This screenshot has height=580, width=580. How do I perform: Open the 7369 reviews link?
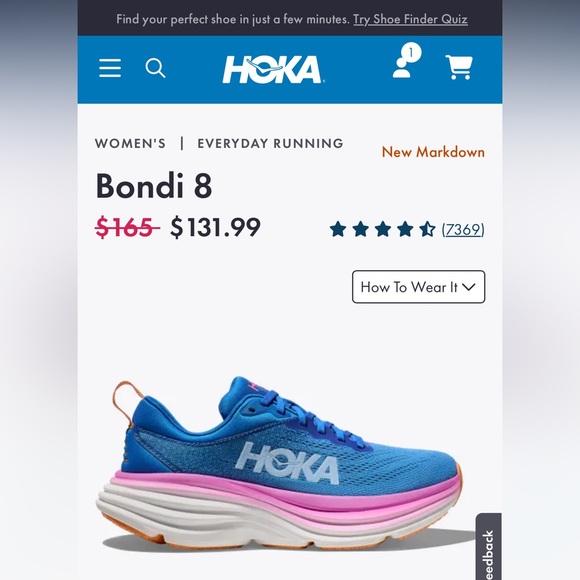[463, 229]
